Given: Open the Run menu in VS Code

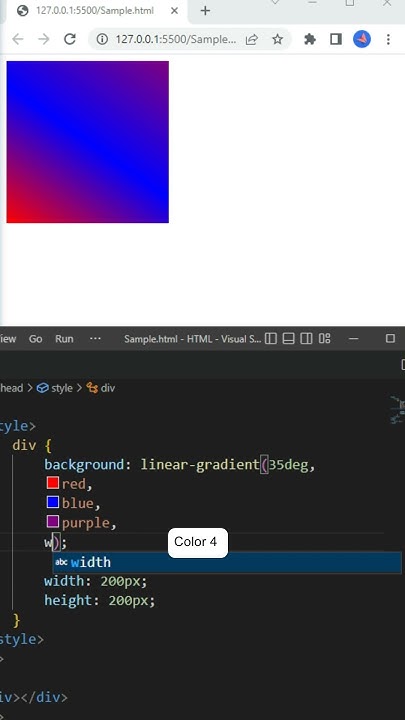Looking at the screenshot, I should point(64,339).
